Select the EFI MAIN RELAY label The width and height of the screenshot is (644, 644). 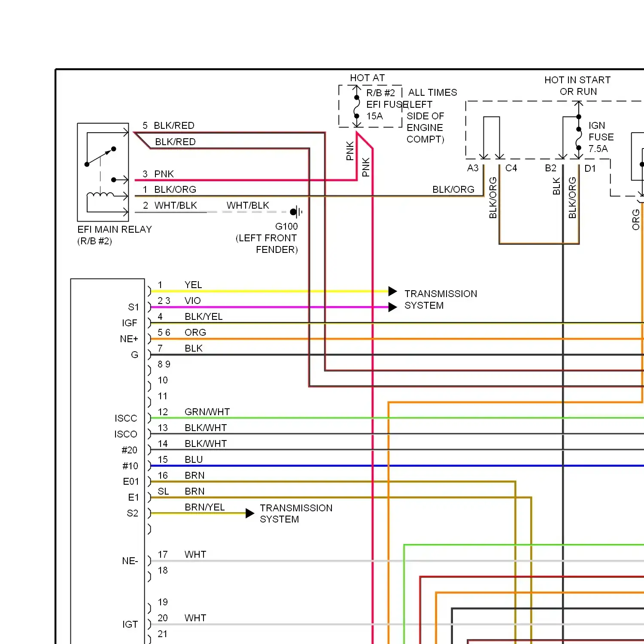tap(115, 229)
